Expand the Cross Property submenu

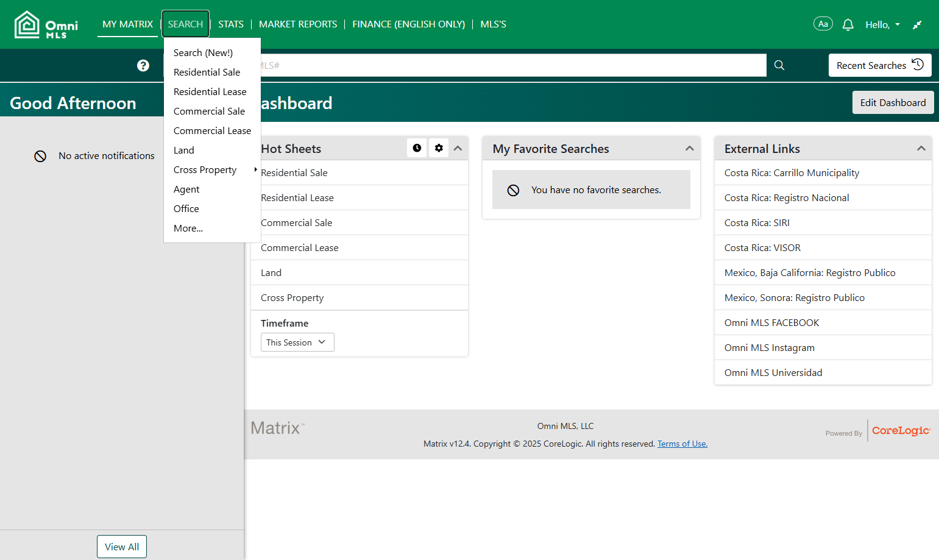pyautogui.click(x=212, y=170)
